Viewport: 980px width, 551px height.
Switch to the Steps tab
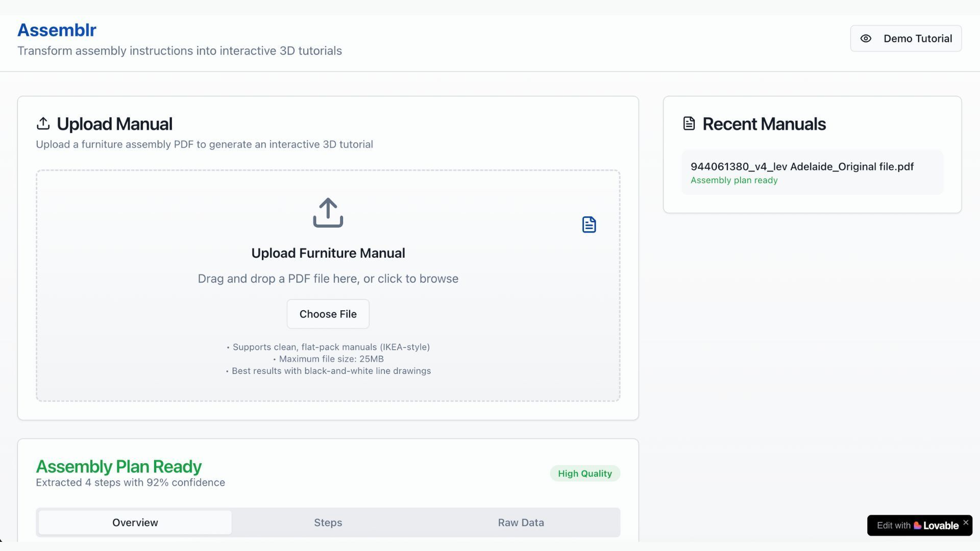328,522
